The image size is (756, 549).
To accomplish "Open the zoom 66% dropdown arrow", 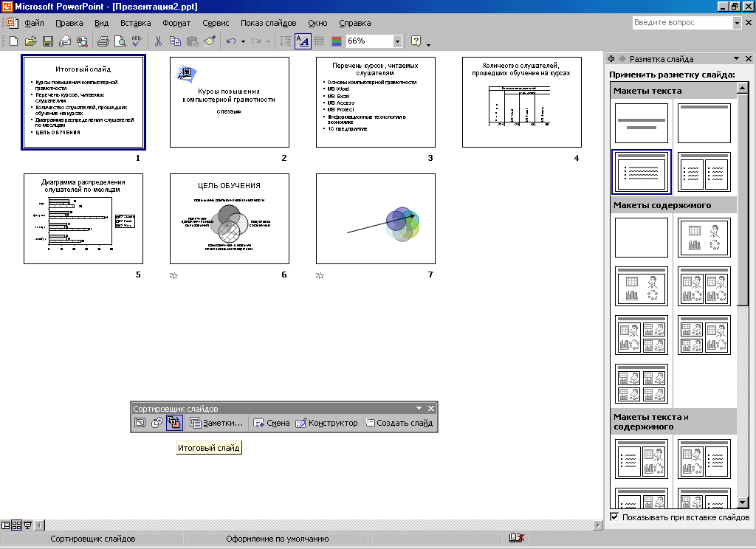I will pos(397,41).
